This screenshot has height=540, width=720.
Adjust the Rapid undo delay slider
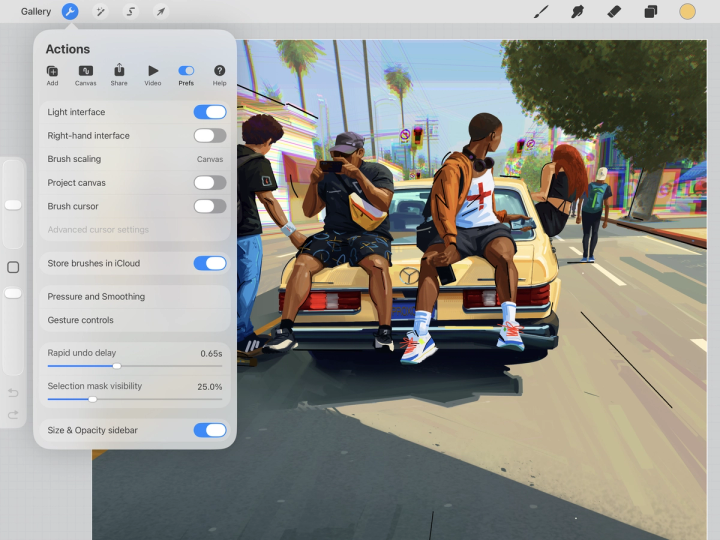tap(117, 366)
